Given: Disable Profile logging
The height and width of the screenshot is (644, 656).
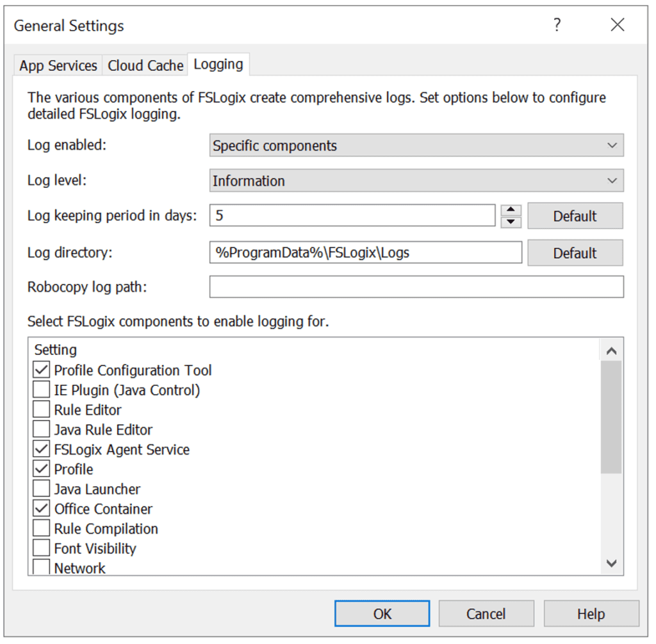Looking at the screenshot, I should 41,468.
